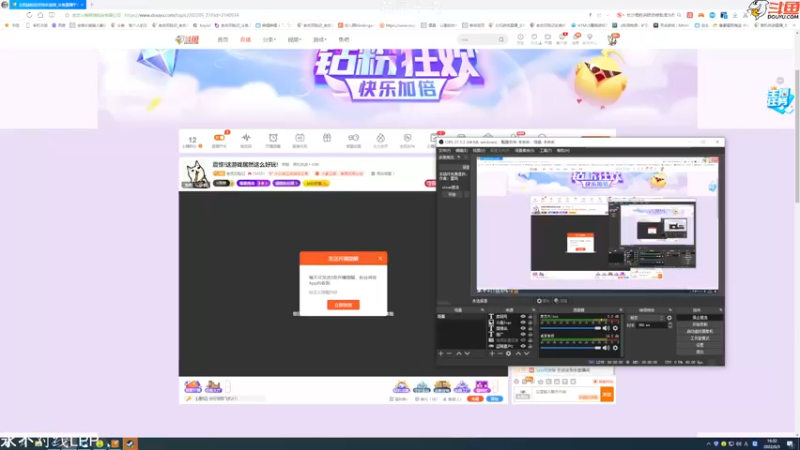
Task: Close the orange popup dialog with X
Action: pyautogui.click(x=380, y=258)
